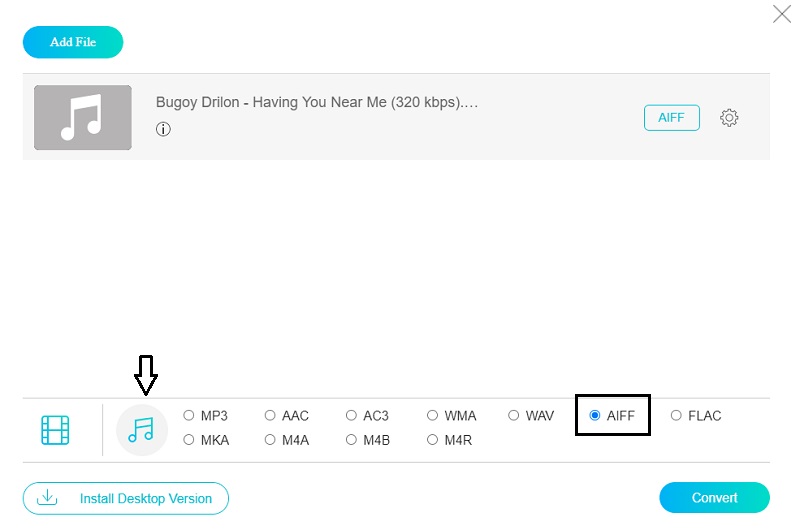Select the audio format music note icon
Viewport: 800px width, 530px height.
(x=142, y=431)
